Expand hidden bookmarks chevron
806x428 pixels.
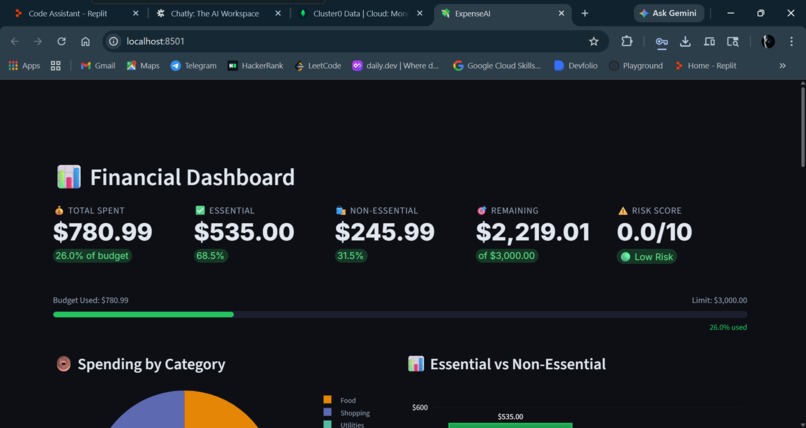point(782,65)
